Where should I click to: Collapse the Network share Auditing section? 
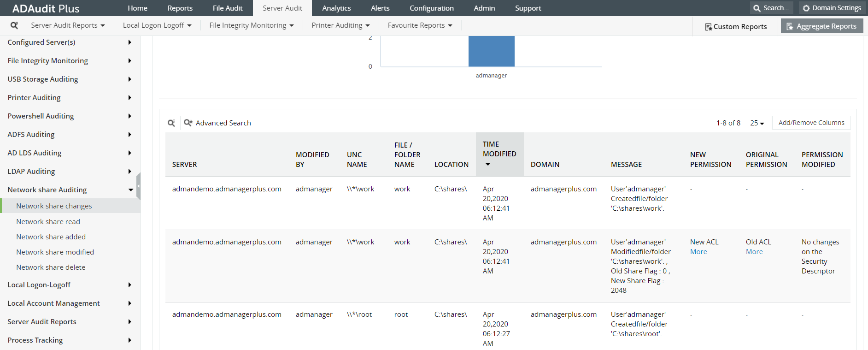click(130, 190)
